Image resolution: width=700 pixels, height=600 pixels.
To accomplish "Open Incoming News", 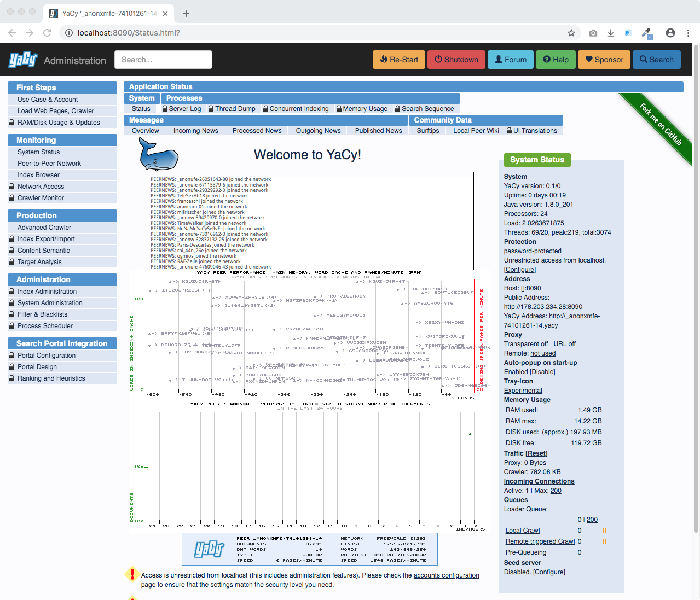I will pos(195,131).
